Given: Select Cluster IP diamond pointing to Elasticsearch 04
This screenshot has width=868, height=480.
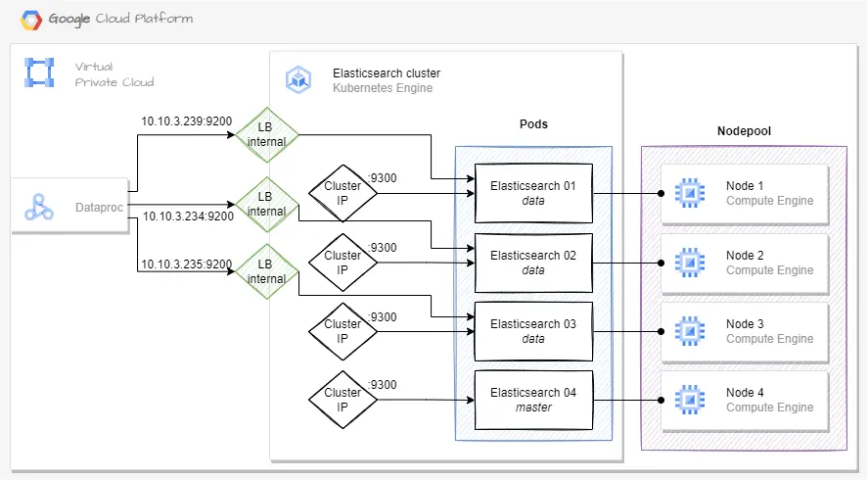Looking at the screenshot, I should (x=343, y=400).
